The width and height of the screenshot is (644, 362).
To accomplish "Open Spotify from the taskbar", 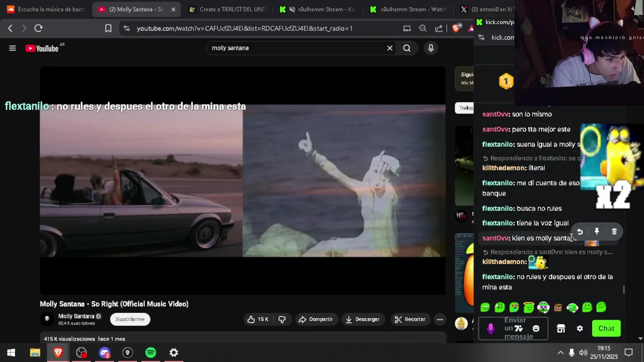I will click(x=150, y=352).
